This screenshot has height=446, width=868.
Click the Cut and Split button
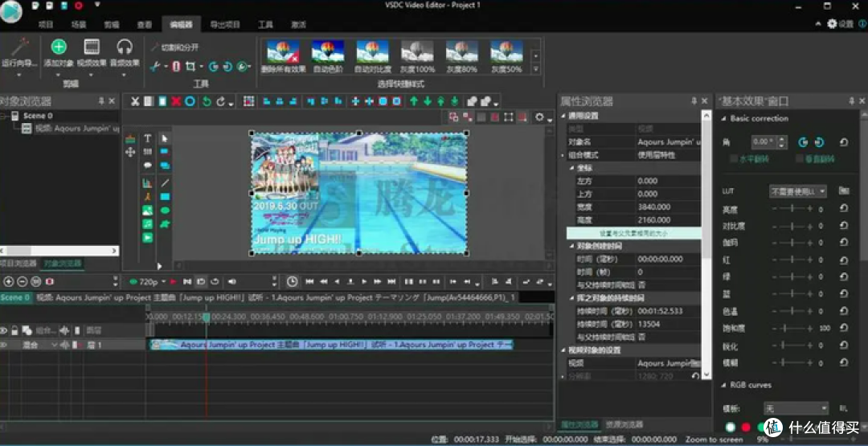point(174,47)
